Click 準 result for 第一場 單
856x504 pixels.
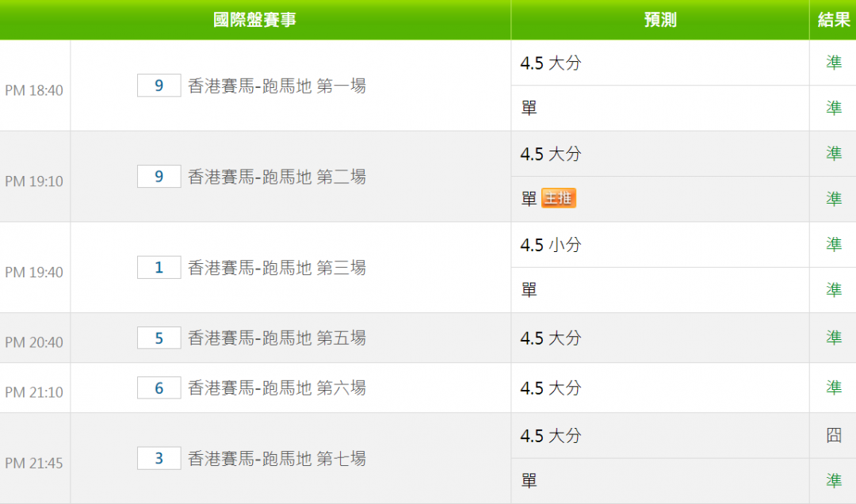point(834,108)
